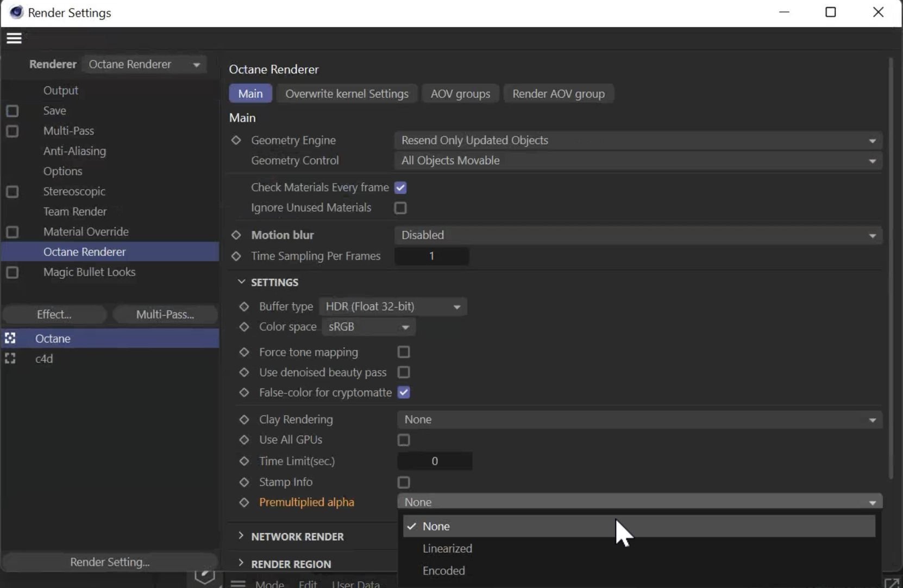Tick the Force tone mapping checkbox
Image resolution: width=903 pixels, height=588 pixels.
(403, 352)
